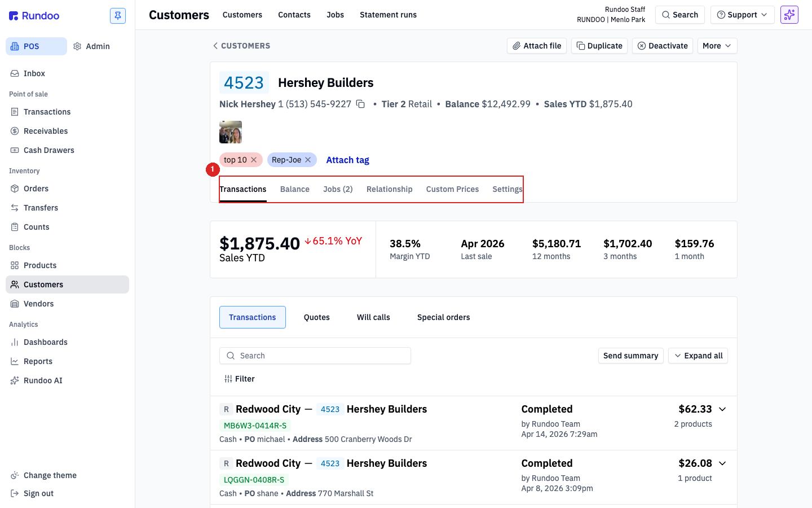
Task: Open the More dropdown
Action: 717,46
